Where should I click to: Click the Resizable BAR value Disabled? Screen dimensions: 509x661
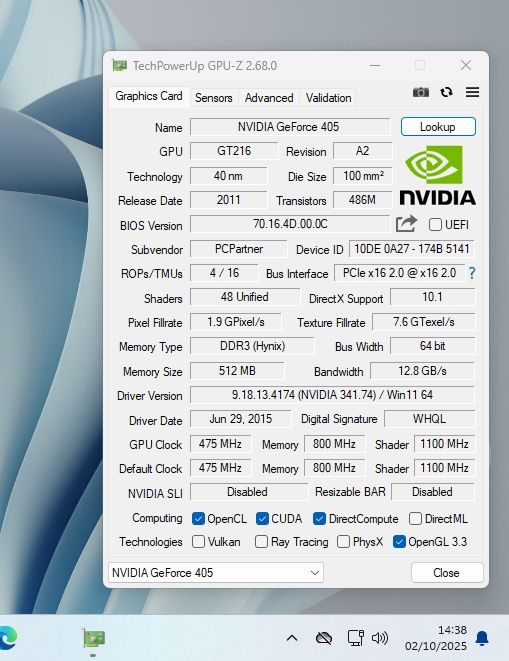click(433, 492)
